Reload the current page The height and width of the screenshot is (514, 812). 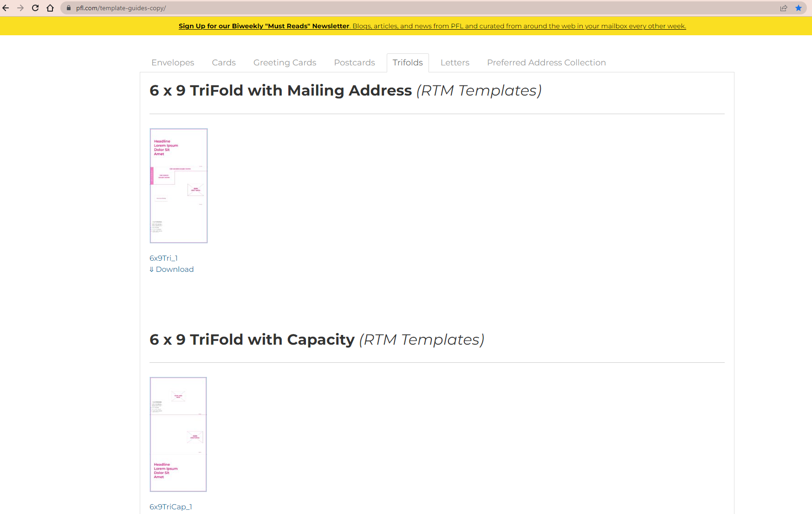35,8
